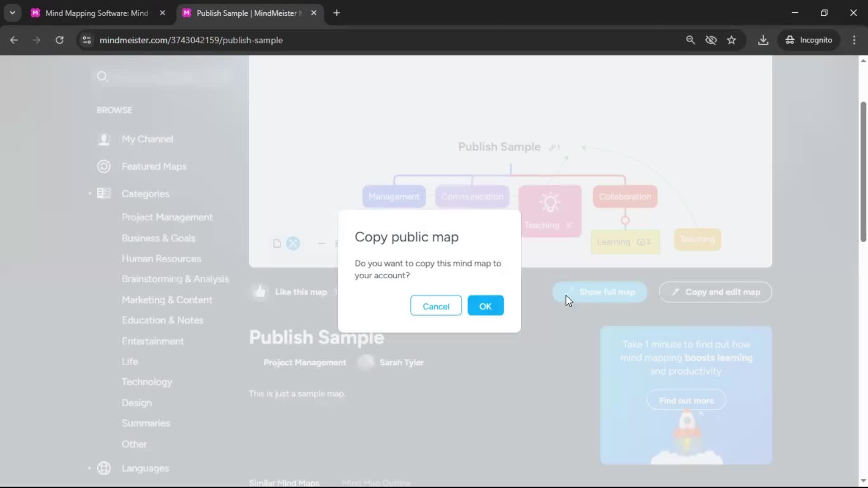Open Education & Notes category
Viewport: 868px width, 488px height.
coord(162,320)
